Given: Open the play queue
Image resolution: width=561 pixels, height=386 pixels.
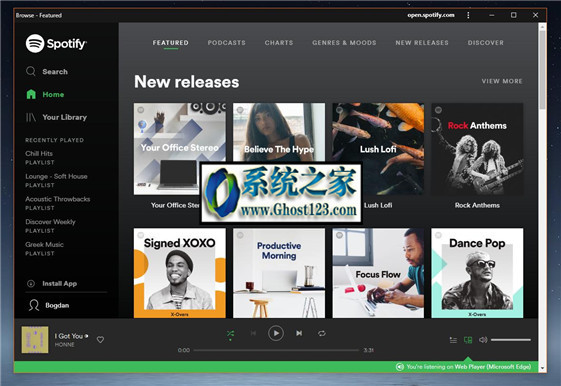Looking at the screenshot, I should [453, 340].
